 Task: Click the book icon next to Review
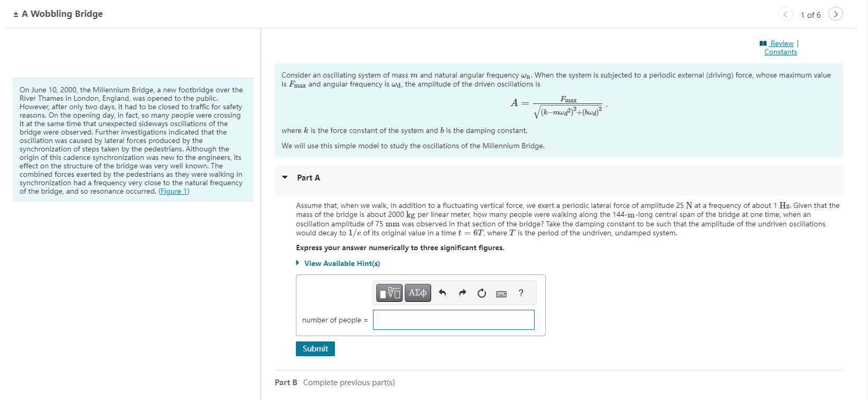tap(763, 43)
